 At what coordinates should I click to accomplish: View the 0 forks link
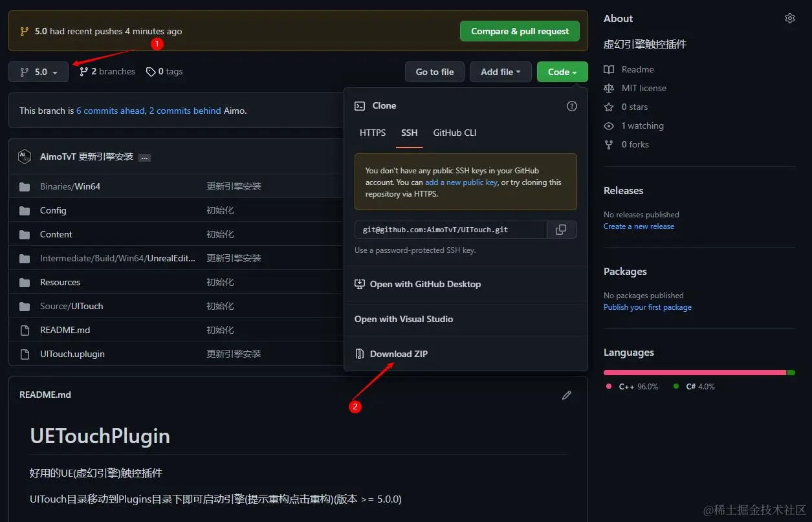[x=626, y=144]
